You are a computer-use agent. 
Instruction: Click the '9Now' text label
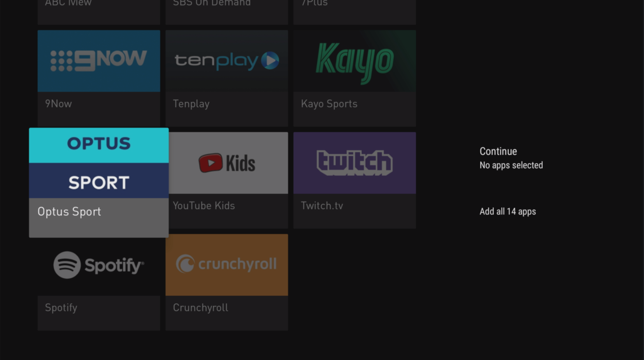coord(58,104)
